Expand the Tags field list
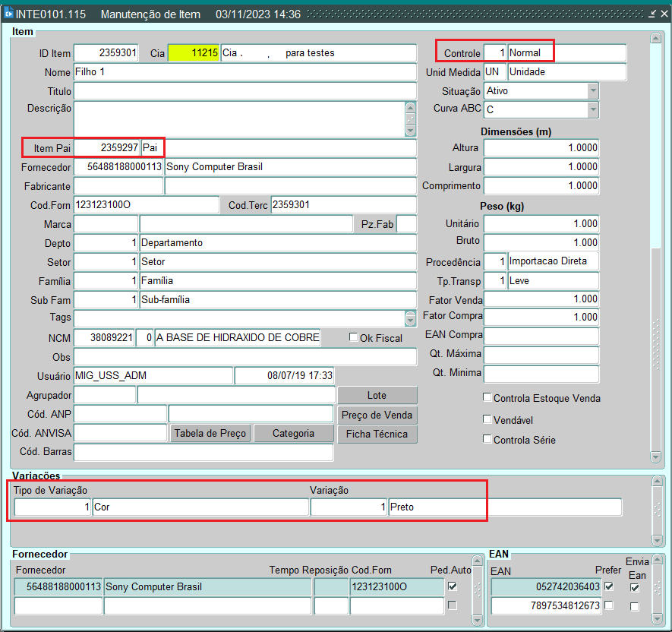 pyautogui.click(x=411, y=319)
